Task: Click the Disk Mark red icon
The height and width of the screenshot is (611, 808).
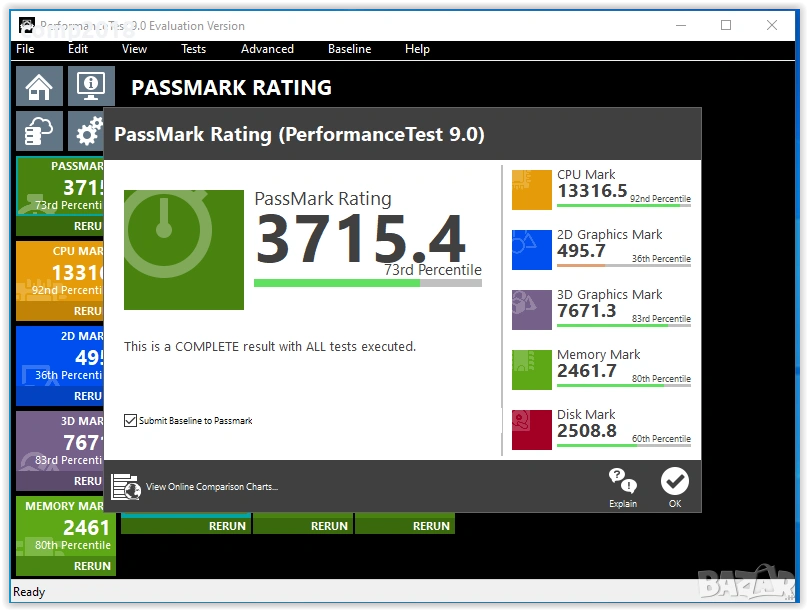Action: tap(531, 430)
